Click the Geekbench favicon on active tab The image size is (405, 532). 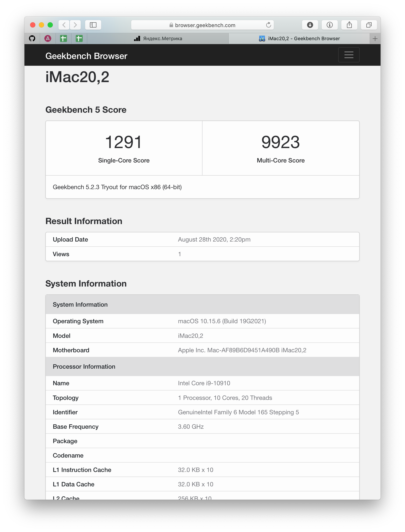coord(262,39)
